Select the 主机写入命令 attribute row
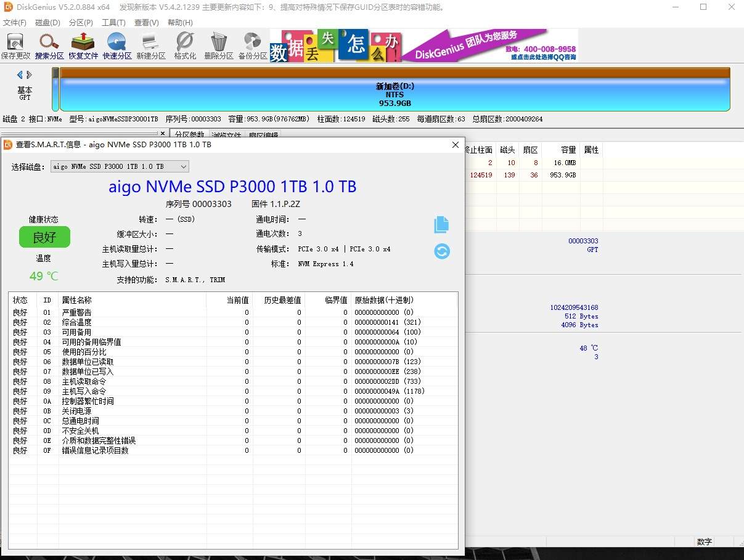This screenshot has width=744, height=560. 233,391
